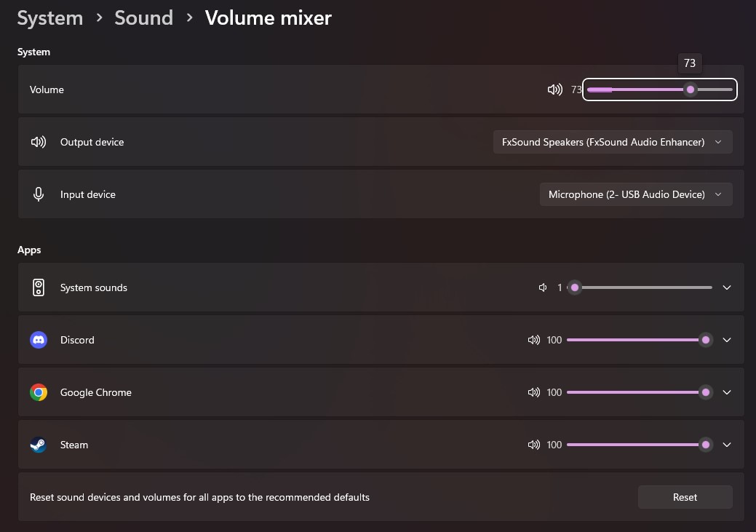This screenshot has height=532, width=756.
Task: Mute Google Chrome using its speaker icon
Action: (x=534, y=392)
